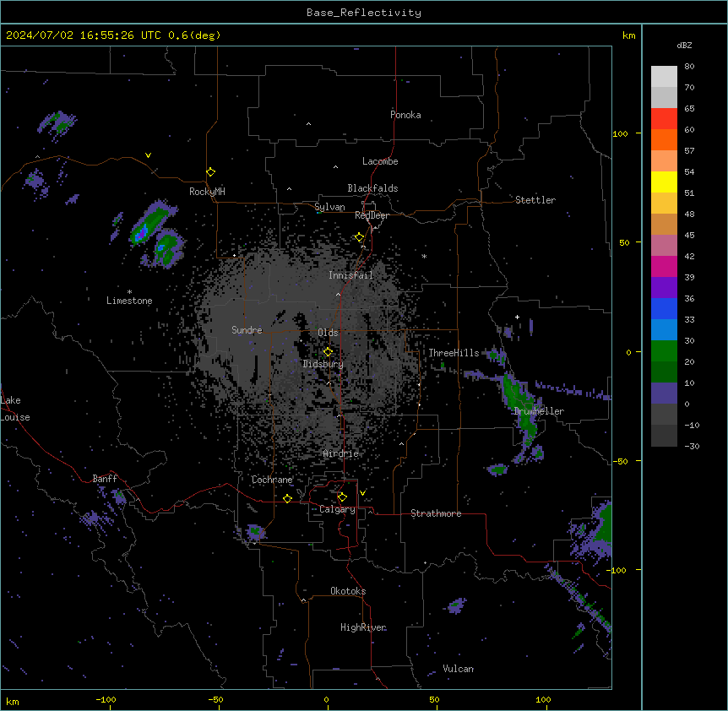
Task: Click the ThreeHills town label
Action: coord(454,353)
